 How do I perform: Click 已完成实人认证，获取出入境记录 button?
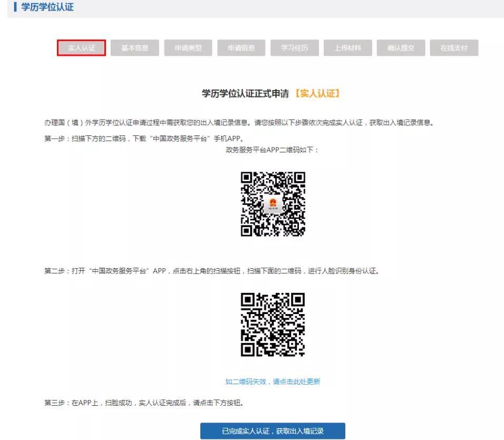pyautogui.click(x=273, y=431)
